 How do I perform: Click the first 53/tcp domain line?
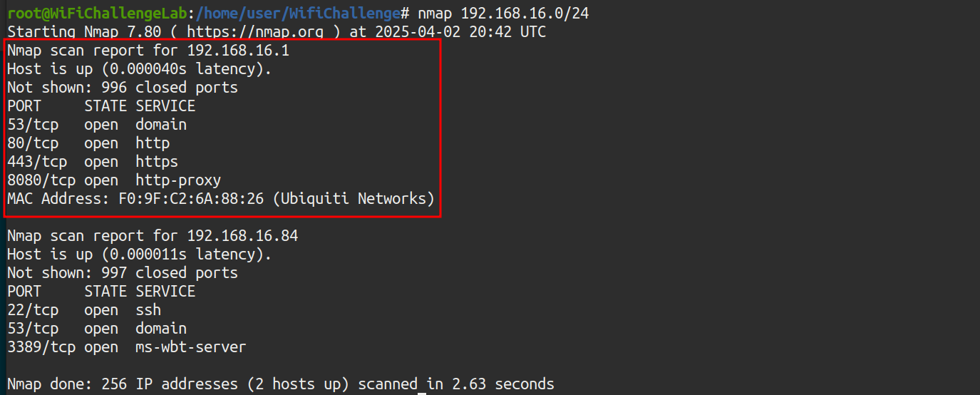click(x=97, y=125)
